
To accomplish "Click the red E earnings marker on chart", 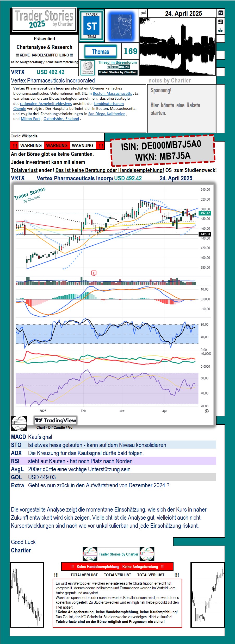I will (x=94, y=273).
